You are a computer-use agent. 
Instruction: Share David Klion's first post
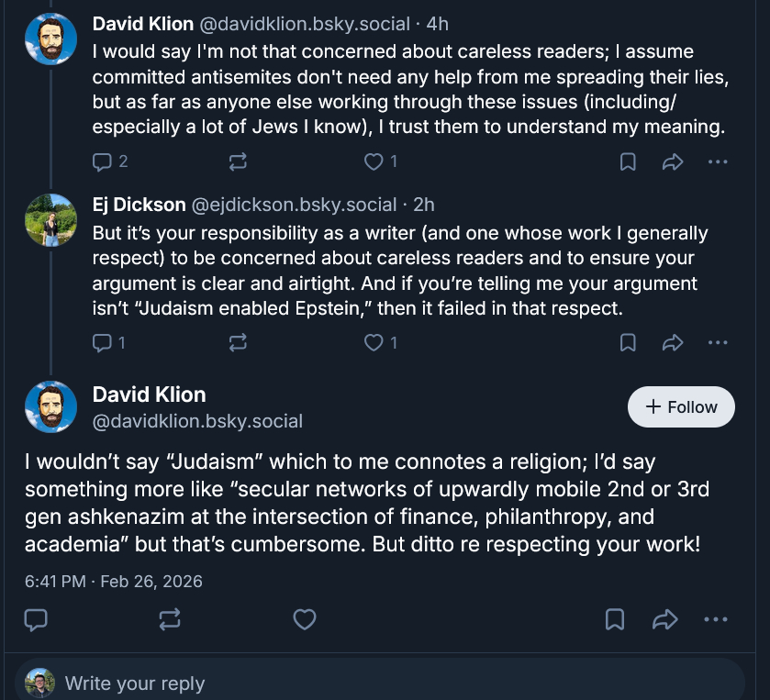coord(673,162)
